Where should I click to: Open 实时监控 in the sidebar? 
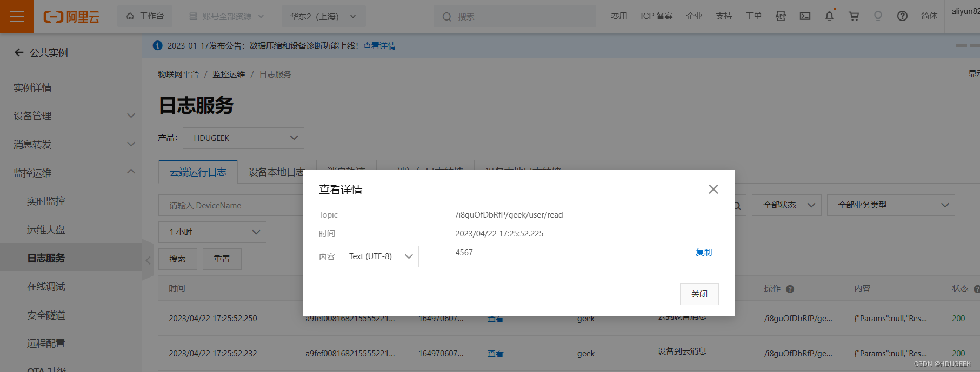click(46, 201)
